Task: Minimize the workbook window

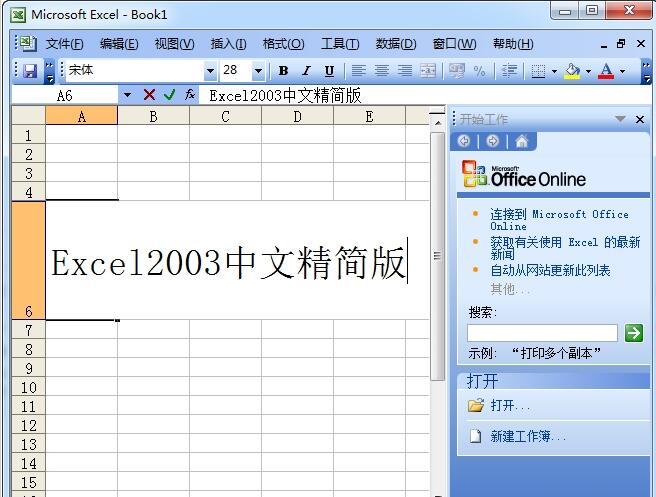Action: [603, 44]
